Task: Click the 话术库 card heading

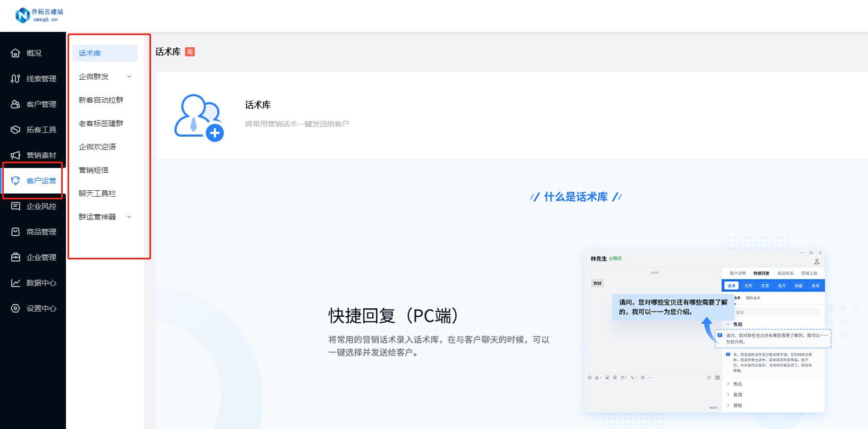Action: point(258,105)
